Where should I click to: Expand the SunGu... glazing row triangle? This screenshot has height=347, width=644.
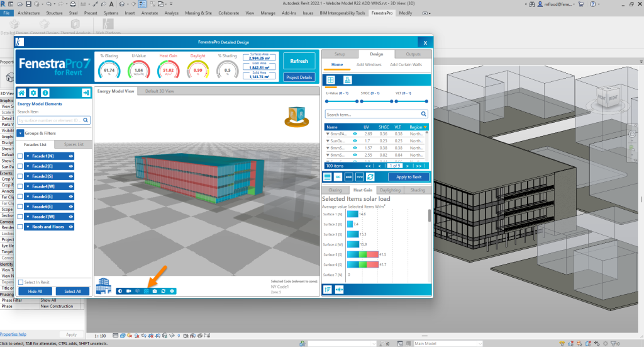pos(328,141)
